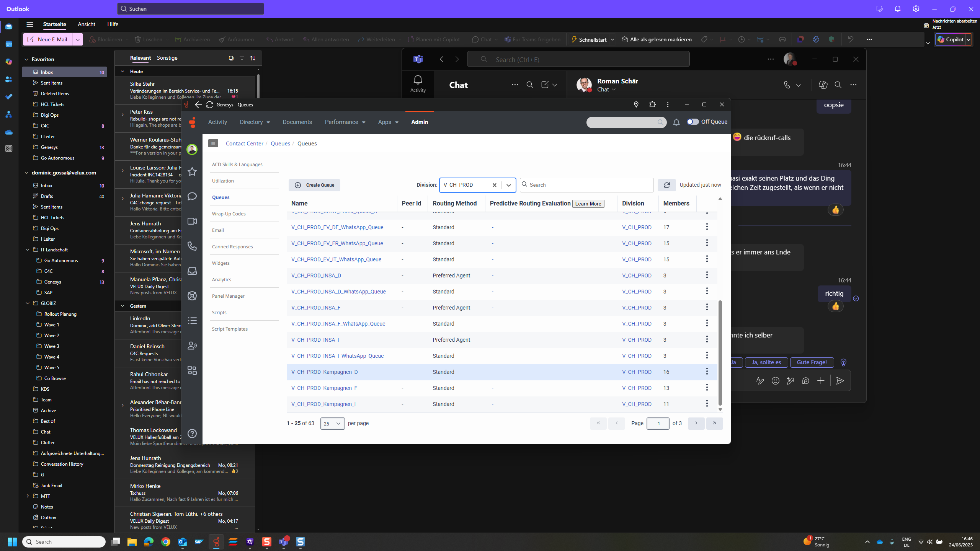Open the Genesys Admin tab
Screen dimensions: 980x551
[420, 122]
